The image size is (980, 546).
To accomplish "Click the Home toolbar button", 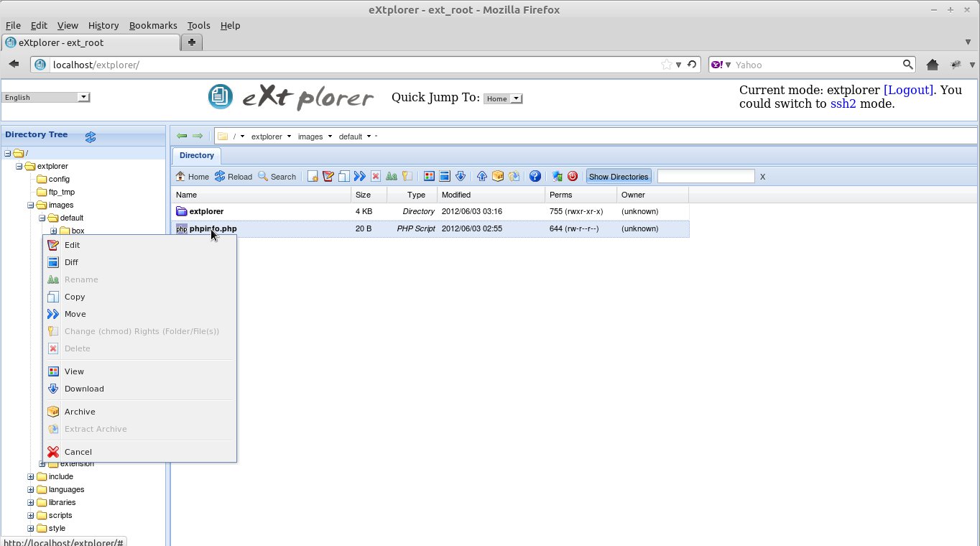I will 193,176.
